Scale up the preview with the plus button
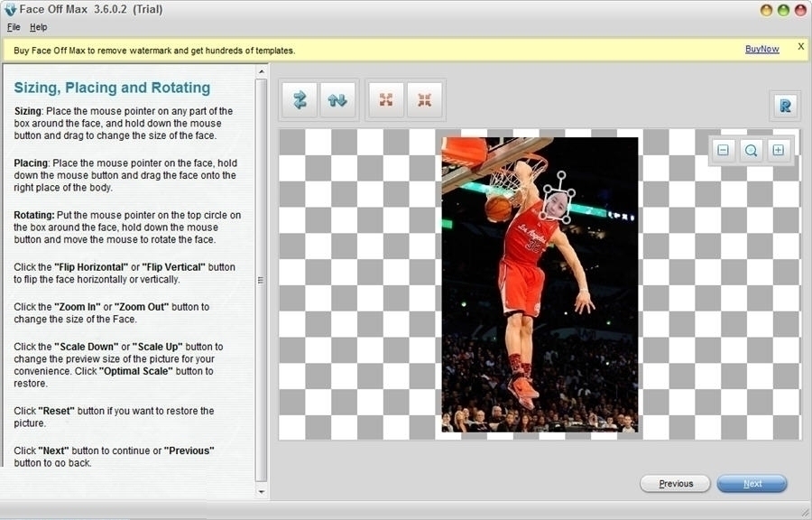The height and width of the screenshot is (520, 812). tap(778, 150)
